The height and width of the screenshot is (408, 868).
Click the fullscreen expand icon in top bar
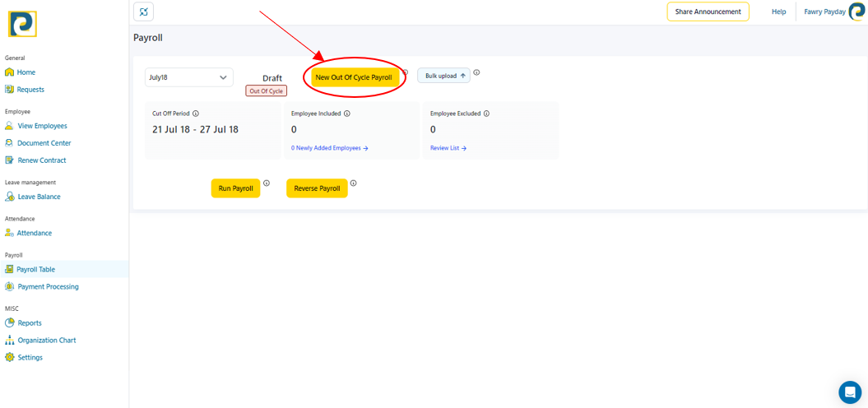(143, 12)
